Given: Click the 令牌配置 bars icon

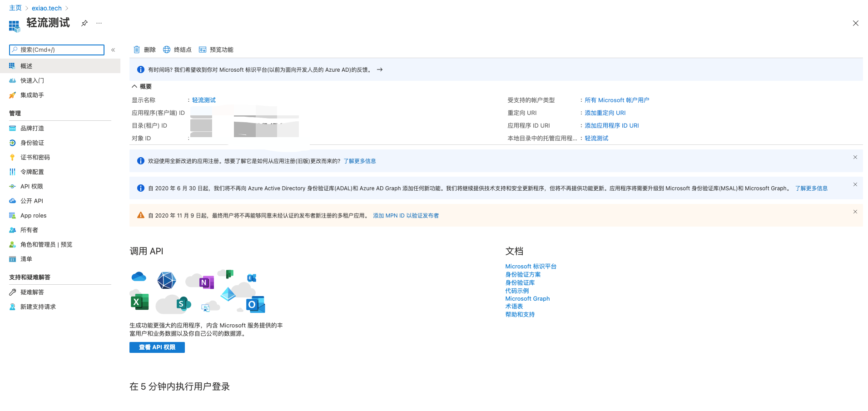Looking at the screenshot, I should (12, 172).
